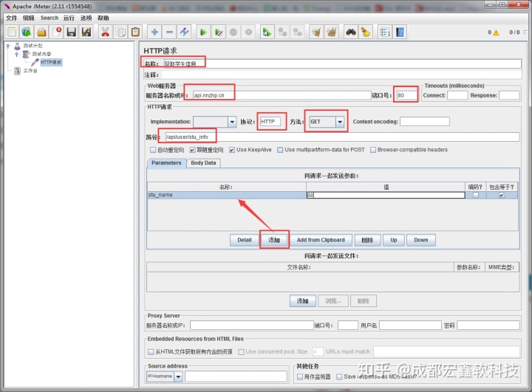This screenshot has height=392, width=532.
Task: Open the IP/Hostname source address dropdown
Action: point(178,376)
